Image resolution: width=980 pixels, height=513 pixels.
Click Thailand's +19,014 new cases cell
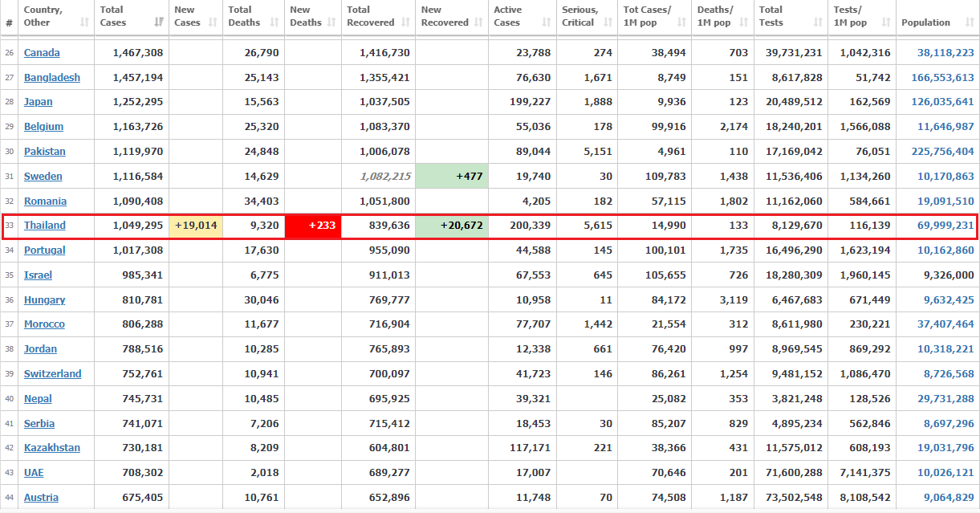(x=196, y=226)
